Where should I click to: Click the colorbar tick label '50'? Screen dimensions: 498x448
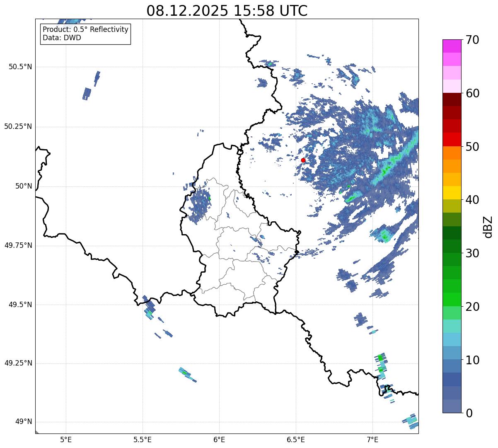coord(473,147)
